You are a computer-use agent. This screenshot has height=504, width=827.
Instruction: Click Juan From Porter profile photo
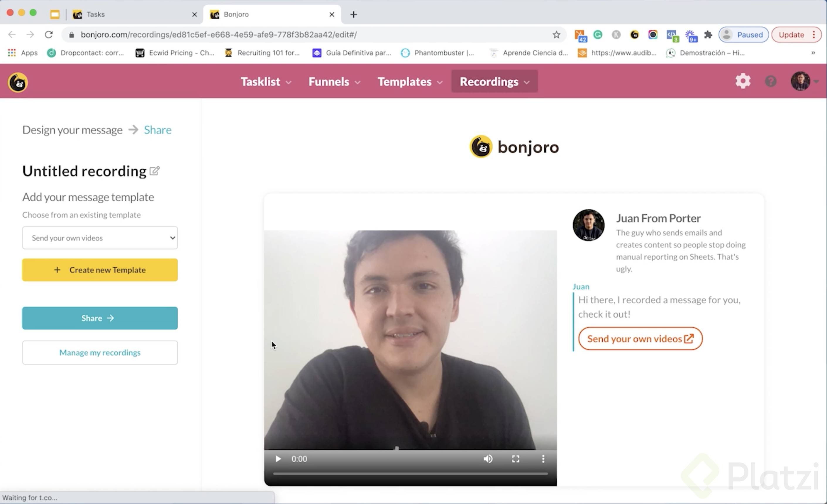click(588, 225)
